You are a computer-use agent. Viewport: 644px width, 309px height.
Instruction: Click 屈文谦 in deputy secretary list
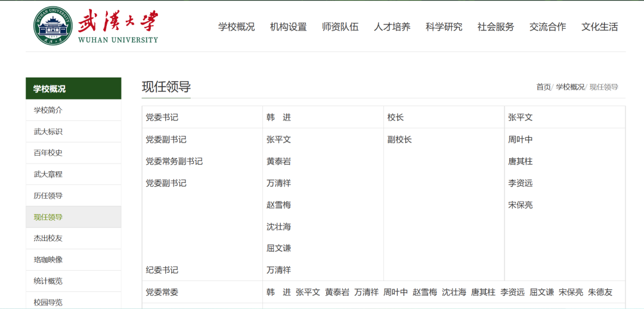pyautogui.click(x=278, y=249)
